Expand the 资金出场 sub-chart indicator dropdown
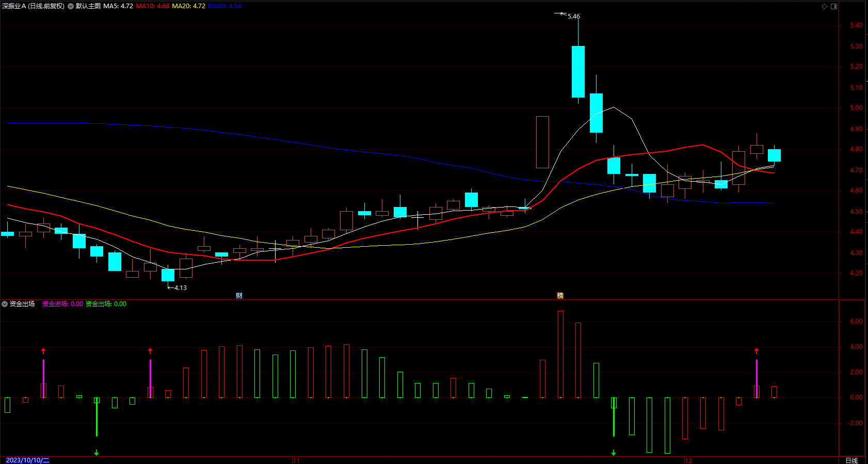This screenshot has width=868, height=464. [x=5, y=304]
